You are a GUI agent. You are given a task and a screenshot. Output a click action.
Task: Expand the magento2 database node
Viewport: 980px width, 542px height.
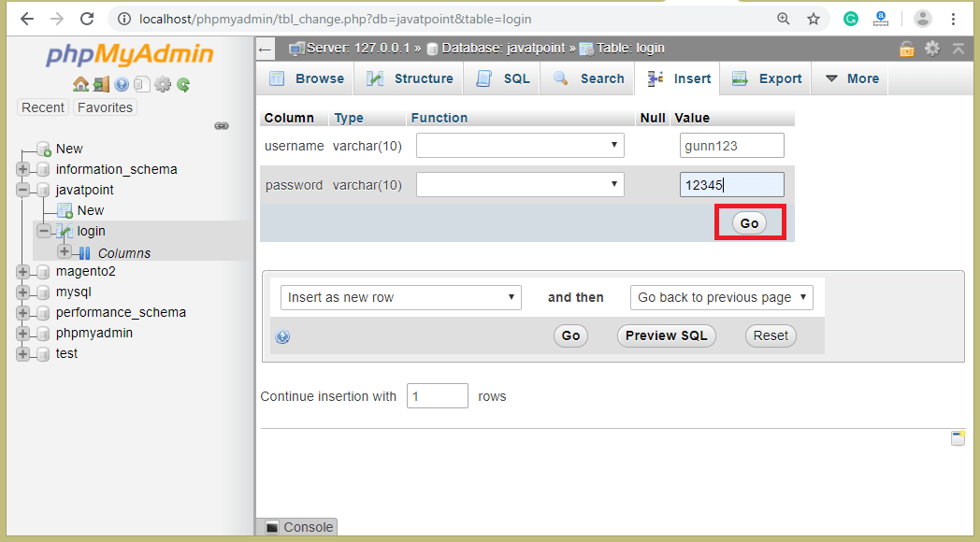[22, 271]
